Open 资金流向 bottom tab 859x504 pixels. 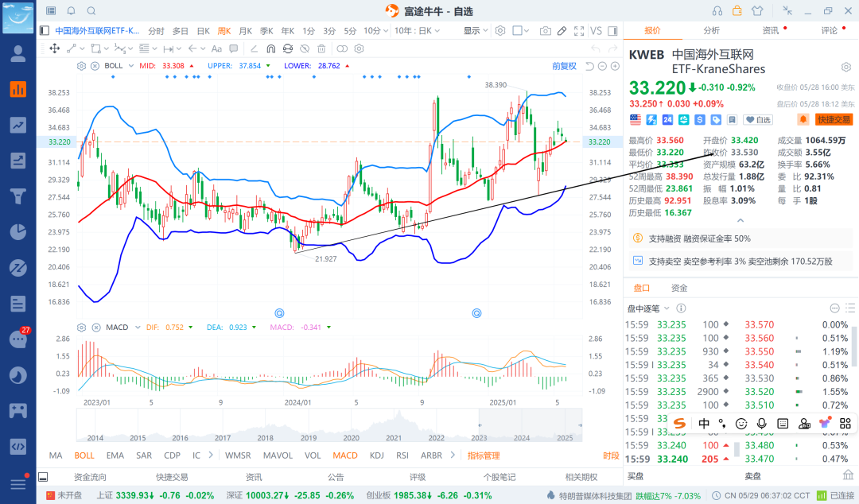coord(90,477)
